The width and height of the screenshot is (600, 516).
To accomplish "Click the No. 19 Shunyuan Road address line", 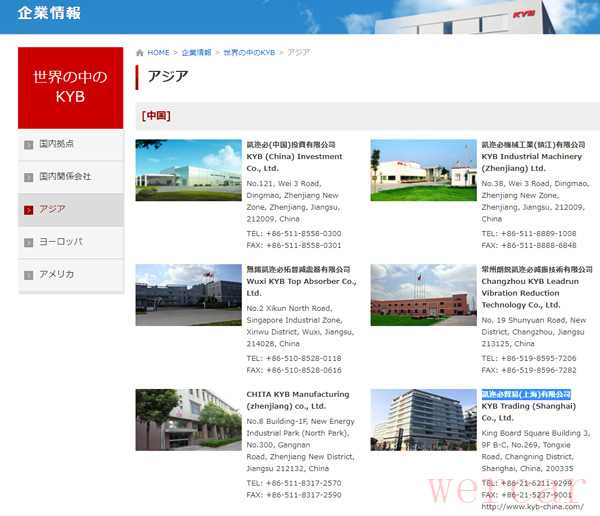I will click(x=534, y=320).
